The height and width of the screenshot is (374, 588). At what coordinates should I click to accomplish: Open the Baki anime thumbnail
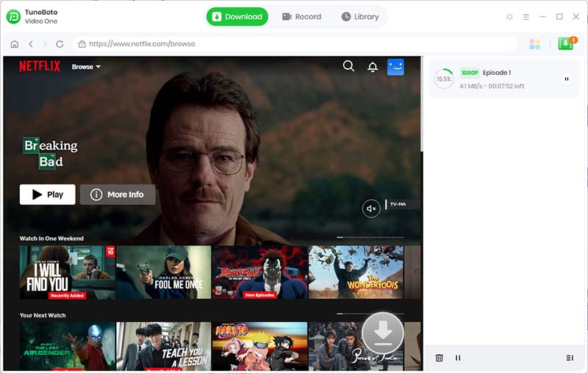pos(260,273)
